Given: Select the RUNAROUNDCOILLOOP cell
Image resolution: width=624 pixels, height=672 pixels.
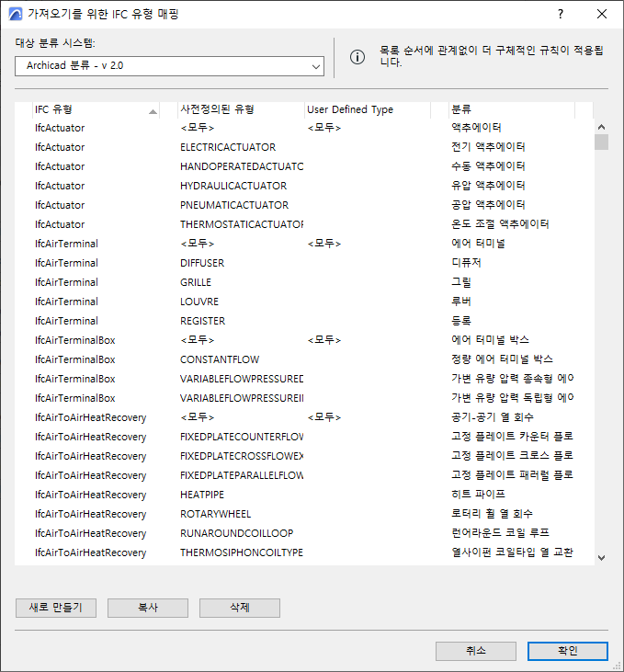Looking at the screenshot, I should [236, 533].
